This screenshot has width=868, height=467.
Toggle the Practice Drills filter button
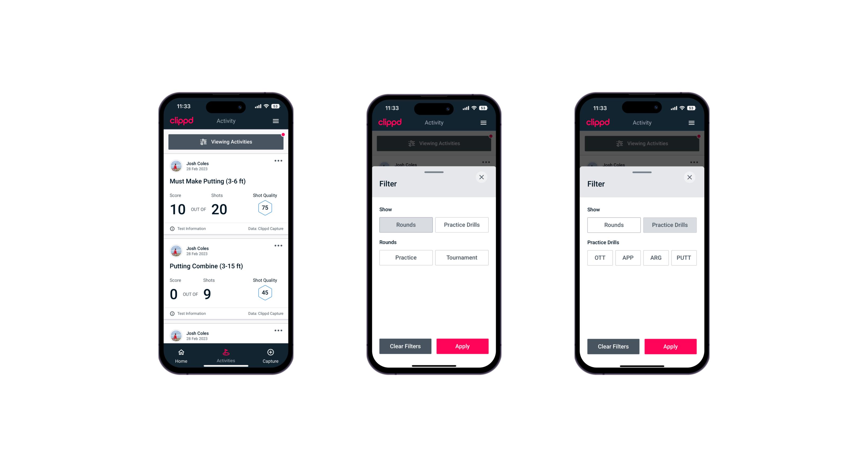(460, 225)
